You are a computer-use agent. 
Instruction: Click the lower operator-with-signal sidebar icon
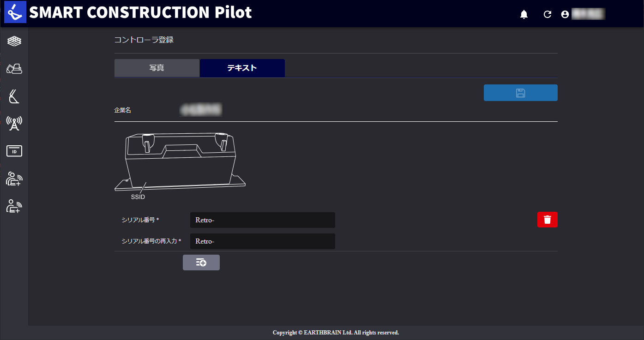click(14, 206)
